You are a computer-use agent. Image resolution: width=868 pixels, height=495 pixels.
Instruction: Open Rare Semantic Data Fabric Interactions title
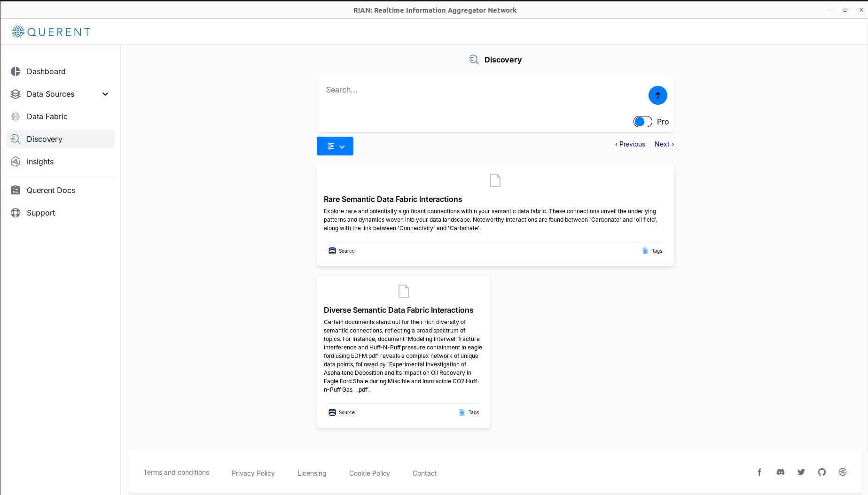(393, 199)
